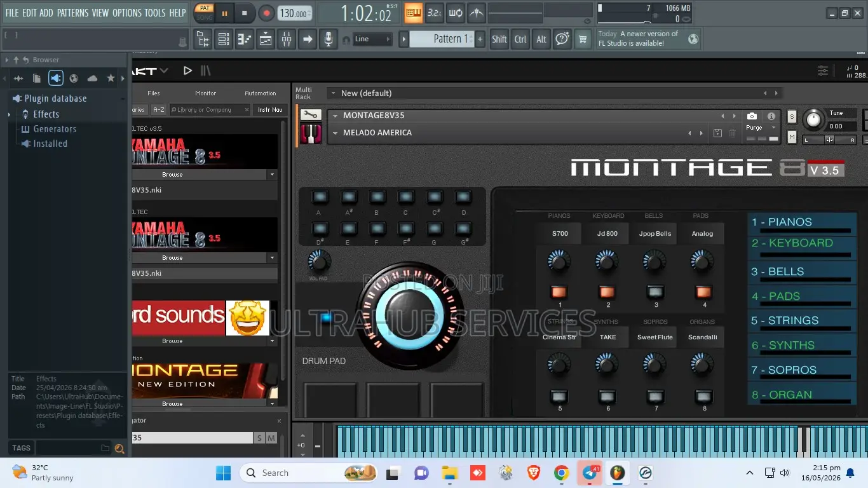
Task: Click the Library or Company search field
Action: 210,110
